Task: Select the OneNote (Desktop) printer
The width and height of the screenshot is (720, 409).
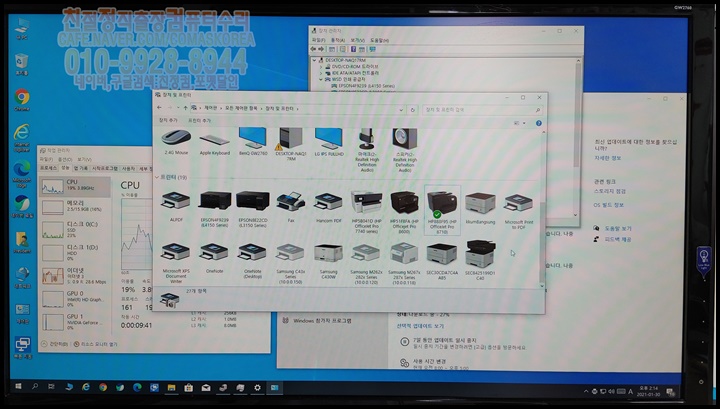Action: tap(253, 261)
